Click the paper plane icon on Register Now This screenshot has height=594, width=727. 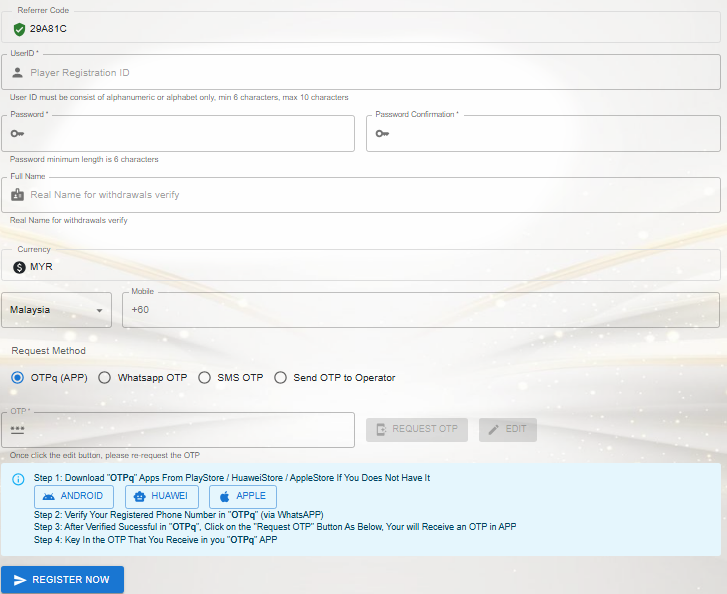(20, 580)
